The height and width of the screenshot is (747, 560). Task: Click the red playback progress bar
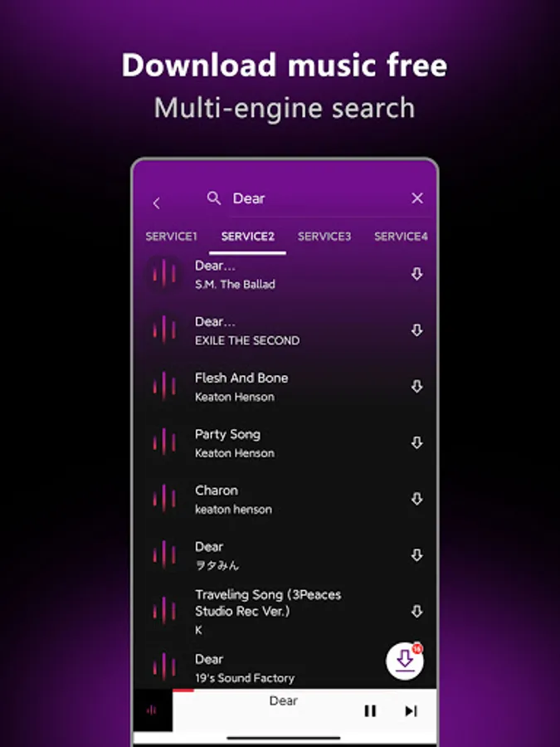(183, 690)
